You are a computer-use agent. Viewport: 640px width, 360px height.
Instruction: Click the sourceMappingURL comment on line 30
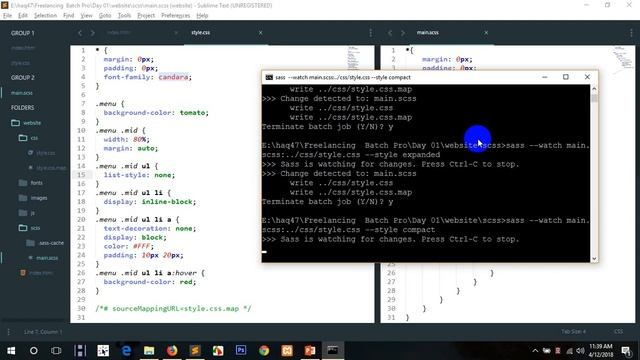[173, 309]
